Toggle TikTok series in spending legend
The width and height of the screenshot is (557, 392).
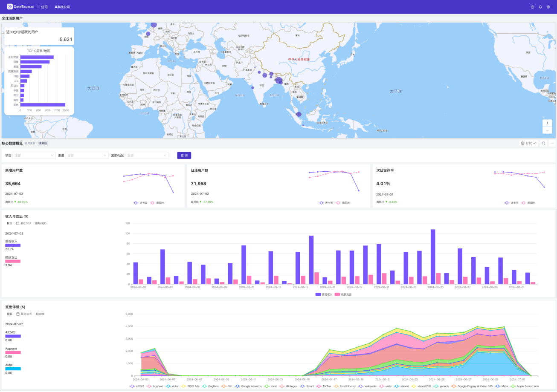[325, 386]
